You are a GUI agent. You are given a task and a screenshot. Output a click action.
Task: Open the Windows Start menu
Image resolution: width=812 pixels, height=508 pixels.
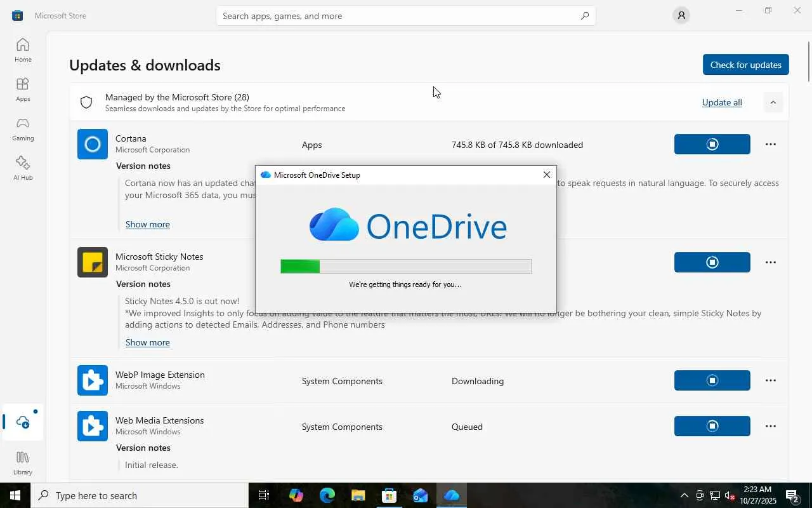(15, 495)
